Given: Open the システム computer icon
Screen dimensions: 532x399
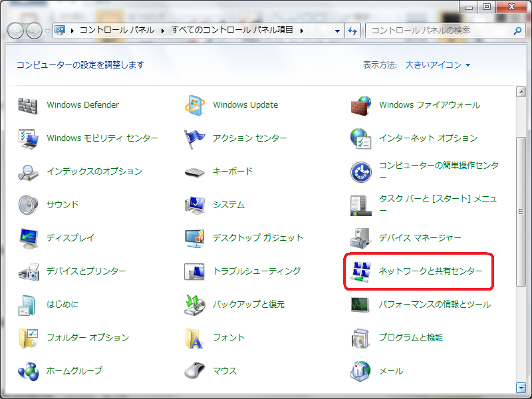Looking at the screenshot, I should 195,205.
